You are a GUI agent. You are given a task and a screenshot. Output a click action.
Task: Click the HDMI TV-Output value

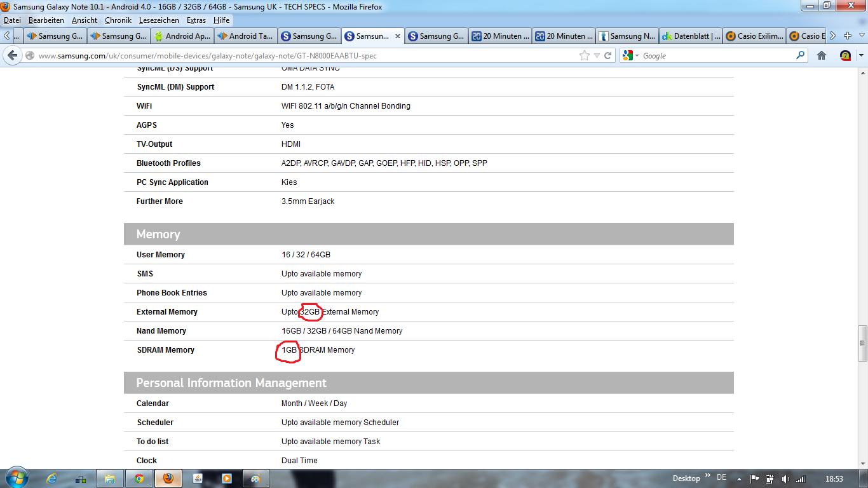point(291,144)
